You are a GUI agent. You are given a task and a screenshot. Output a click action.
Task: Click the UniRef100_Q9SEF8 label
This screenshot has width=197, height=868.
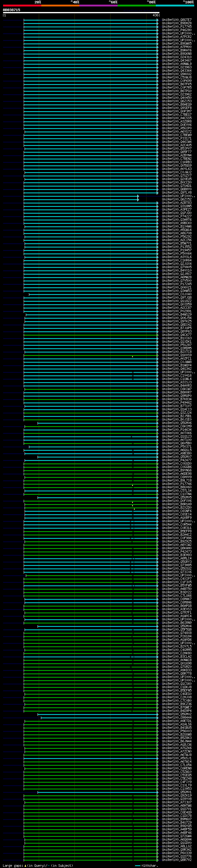(x=176, y=108)
